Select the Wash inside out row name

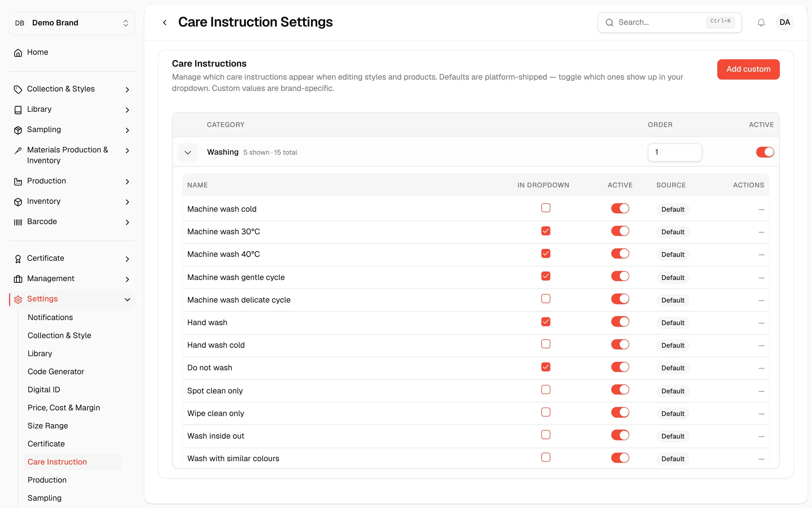point(216,436)
